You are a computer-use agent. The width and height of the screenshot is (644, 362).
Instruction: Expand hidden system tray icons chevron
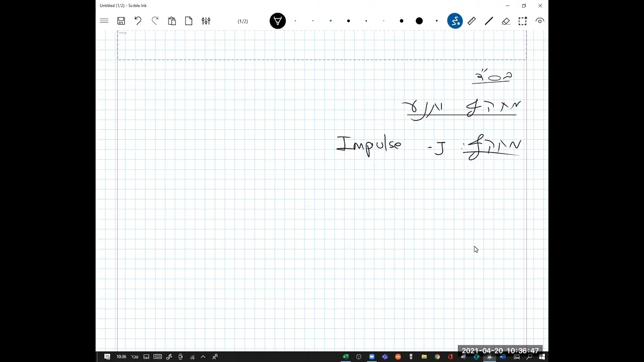tap(203, 357)
